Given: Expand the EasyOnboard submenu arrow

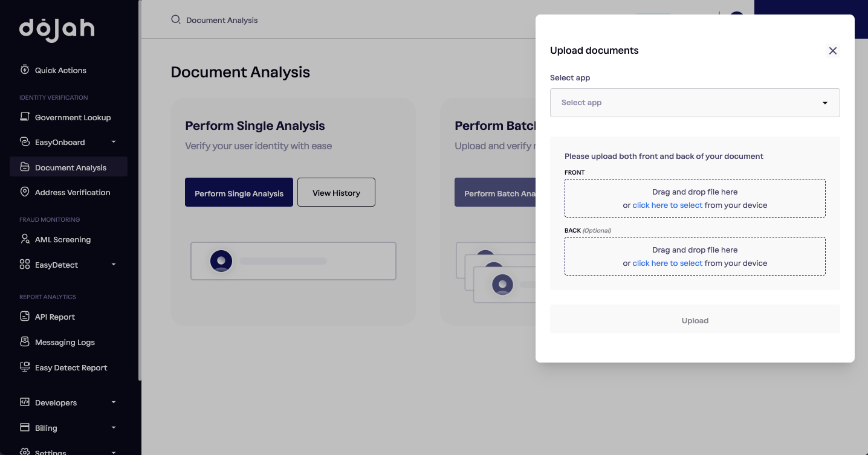Looking at the screenshot, I should [x=114, y=142].
